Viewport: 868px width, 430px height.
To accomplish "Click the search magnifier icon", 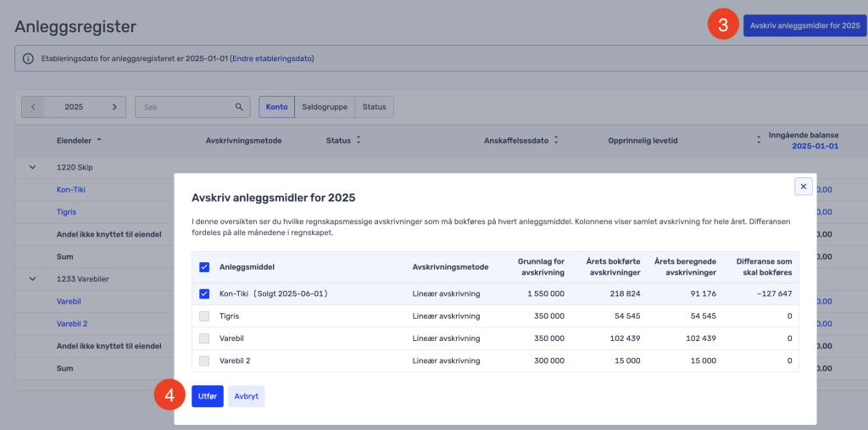I will coord(239,107).
